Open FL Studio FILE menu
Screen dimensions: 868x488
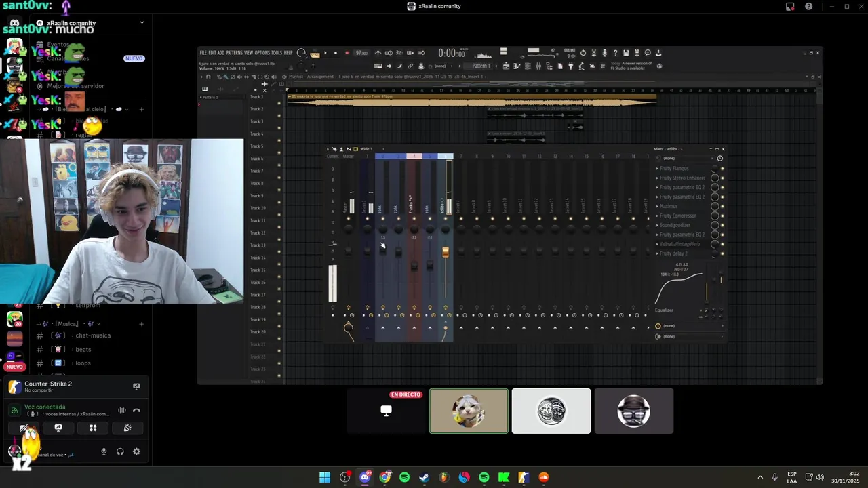click(x=203, y=52)
